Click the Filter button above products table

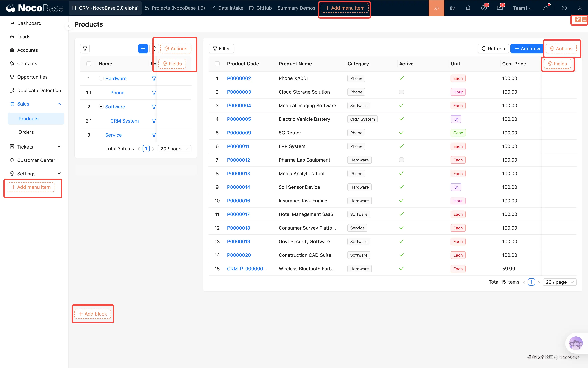221,49
